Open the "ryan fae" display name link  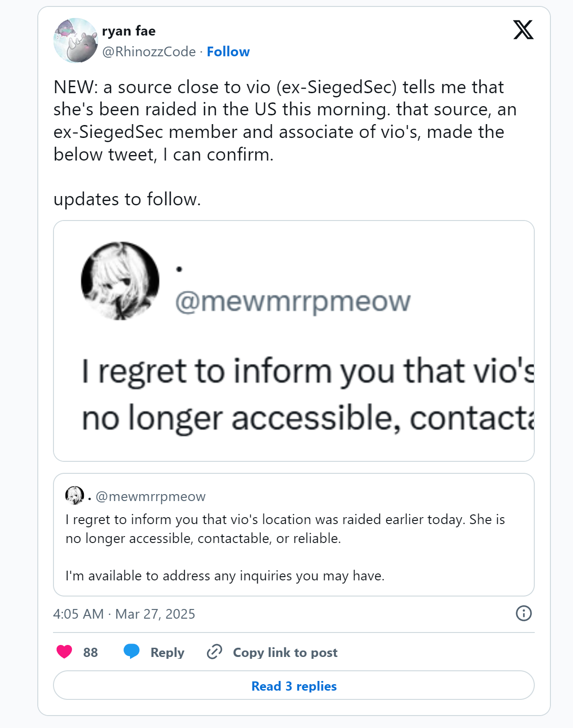pos(129,31)
